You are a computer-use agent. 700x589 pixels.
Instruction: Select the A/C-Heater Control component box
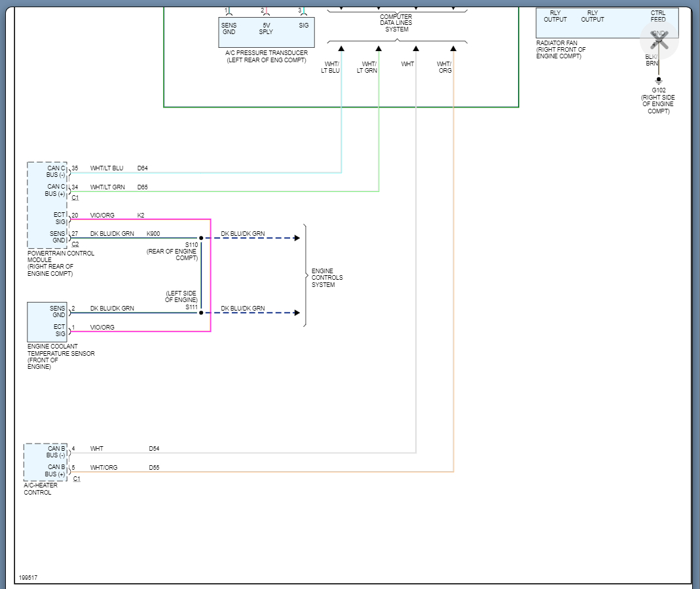click(x=46, y=462)
